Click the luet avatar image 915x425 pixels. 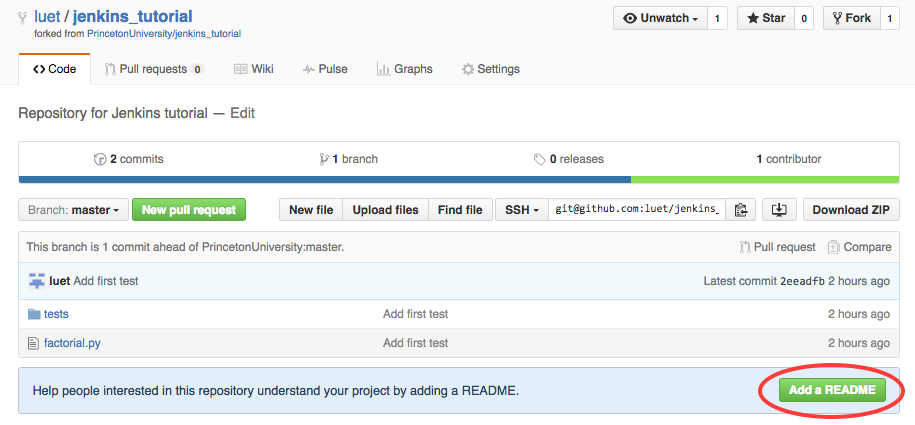pos(37,281)
